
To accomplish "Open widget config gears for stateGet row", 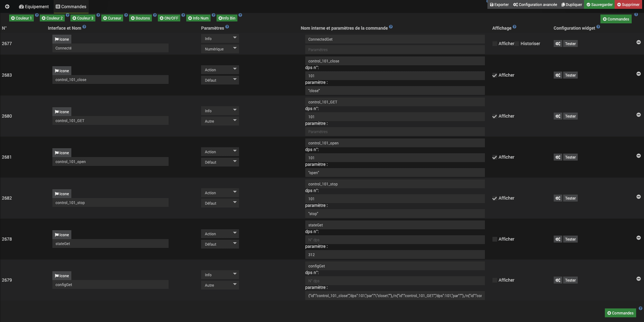I will 558,239.
